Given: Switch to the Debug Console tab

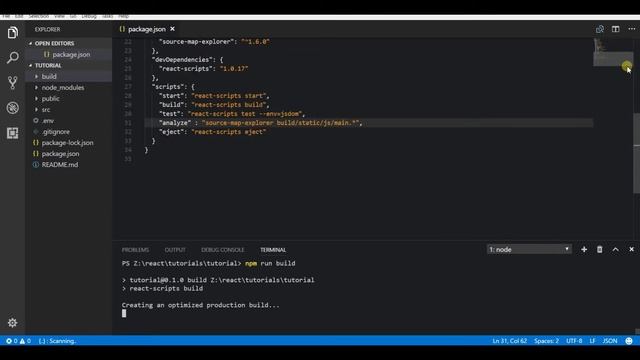Looking at the screenshot, I should click(x=222, y=250).
